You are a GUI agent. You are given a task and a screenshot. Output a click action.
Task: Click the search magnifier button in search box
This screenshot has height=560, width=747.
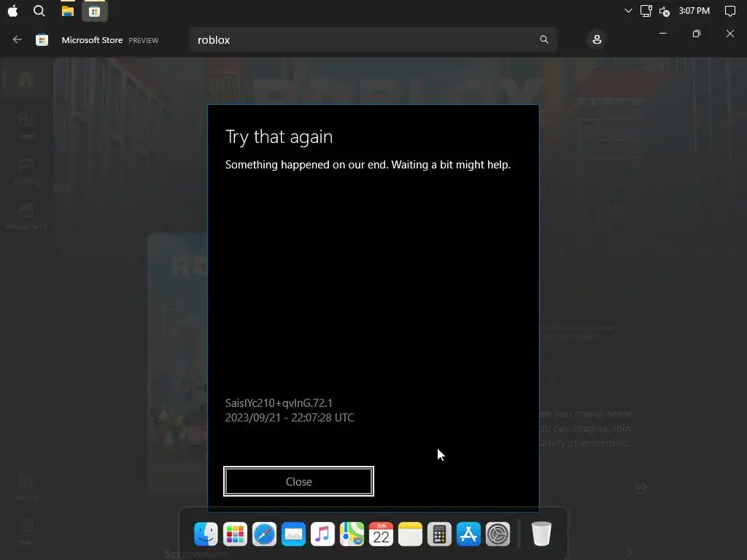coord(544,39)
